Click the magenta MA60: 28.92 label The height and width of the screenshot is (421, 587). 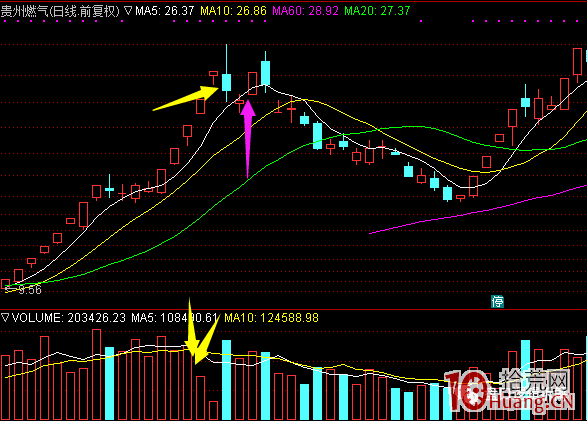click(305, 11)
